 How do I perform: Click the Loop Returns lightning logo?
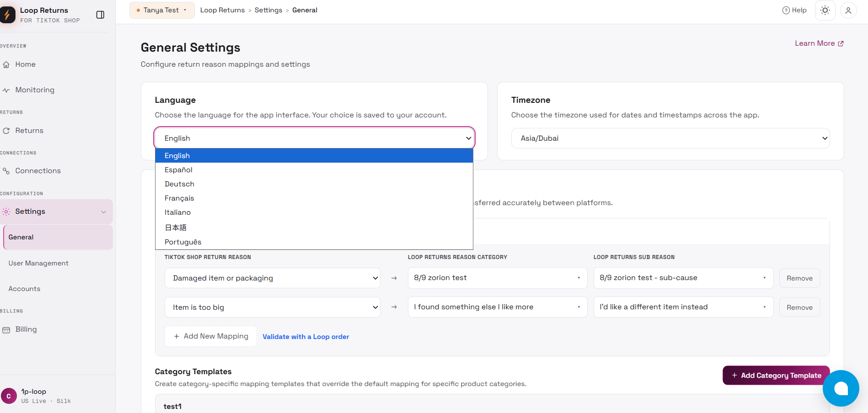click(7, 15)
